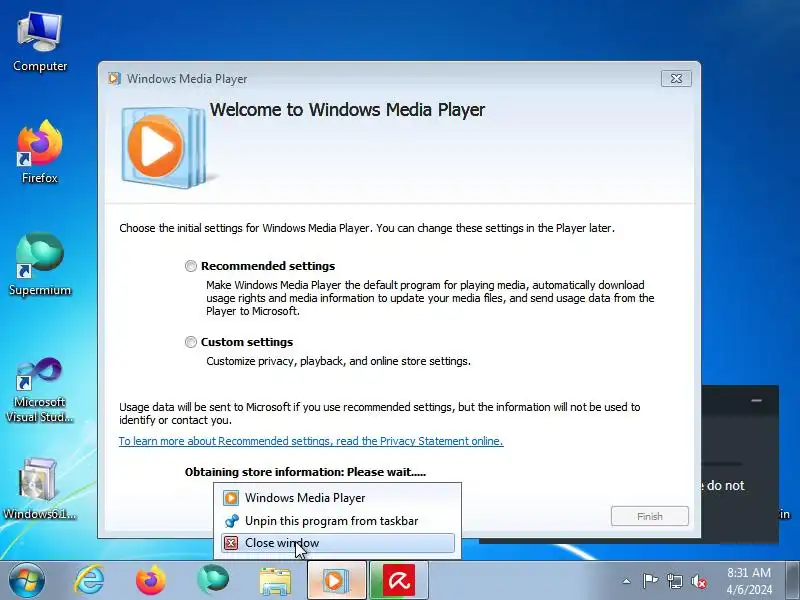Click the large Windows Media Player logo

[163, 146]
